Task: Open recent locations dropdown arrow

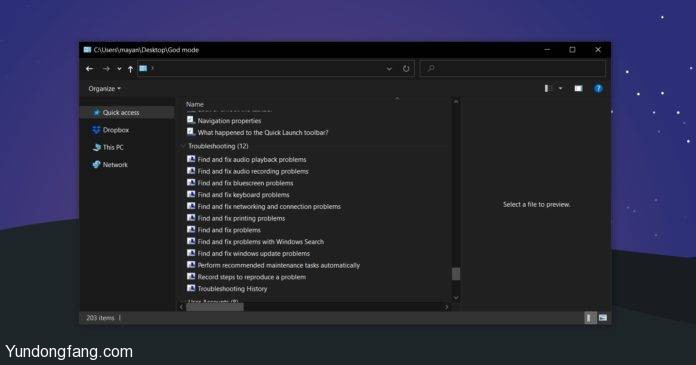Action: click(119, 69)
